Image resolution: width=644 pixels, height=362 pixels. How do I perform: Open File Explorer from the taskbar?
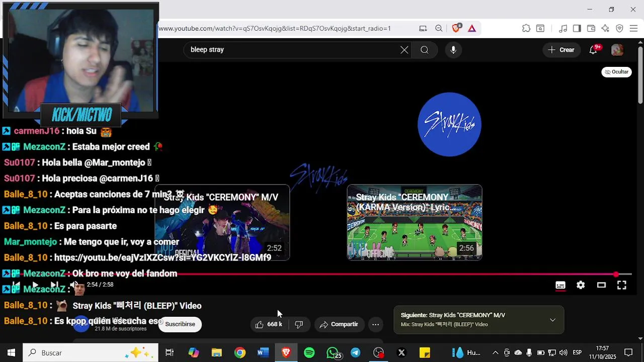point(217,353)
